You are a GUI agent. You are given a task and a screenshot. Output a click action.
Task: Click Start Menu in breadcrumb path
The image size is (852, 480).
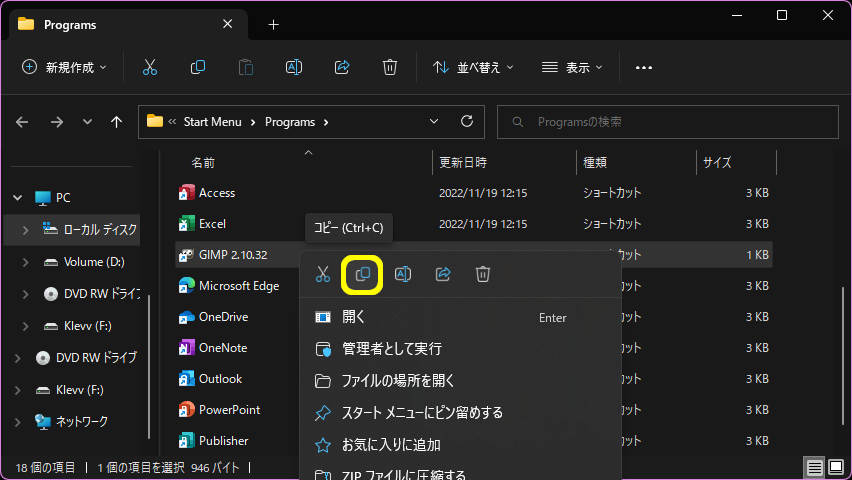click(x=212, y=122)
